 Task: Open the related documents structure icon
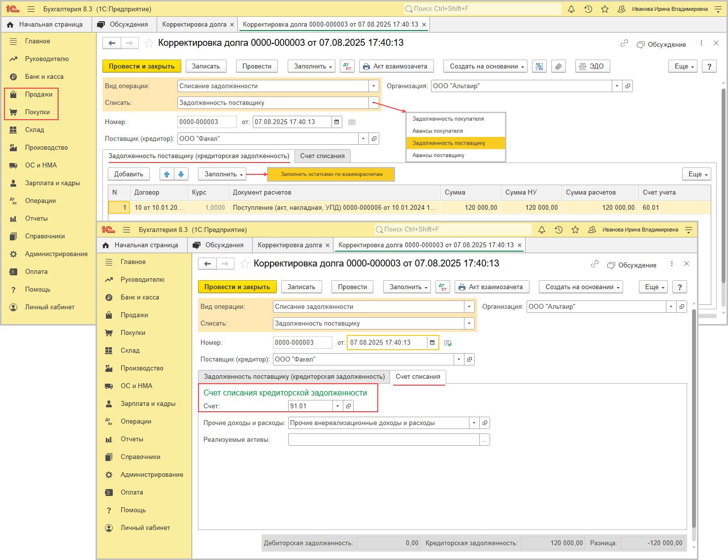coord(539,66)
